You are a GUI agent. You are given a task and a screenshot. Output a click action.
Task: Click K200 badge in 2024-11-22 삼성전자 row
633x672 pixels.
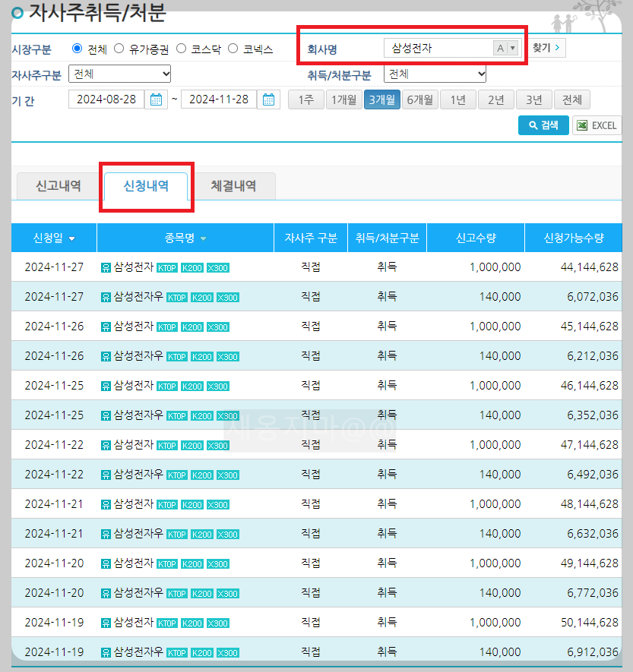tap(191, 446)
